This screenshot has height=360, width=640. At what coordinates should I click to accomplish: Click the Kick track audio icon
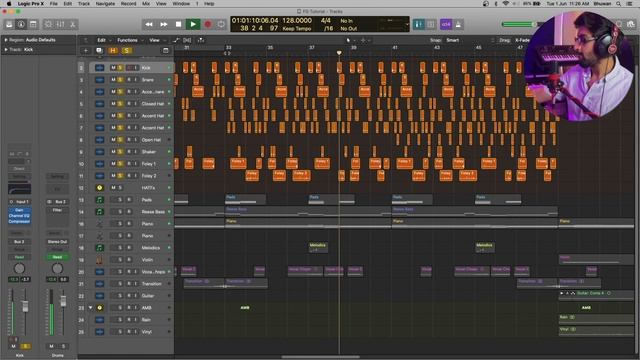(x=99, y=68)
